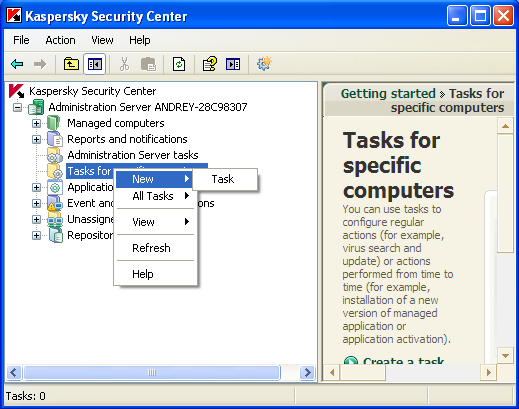519x409 pixels.
Task: Click the gear with star toolbar icon
Action: (x=264, y=63)
